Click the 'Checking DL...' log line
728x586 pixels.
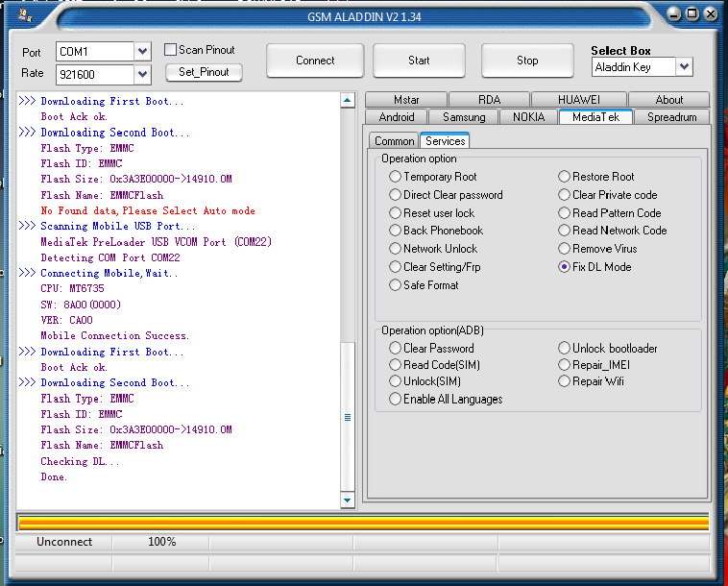coord(80,461)
